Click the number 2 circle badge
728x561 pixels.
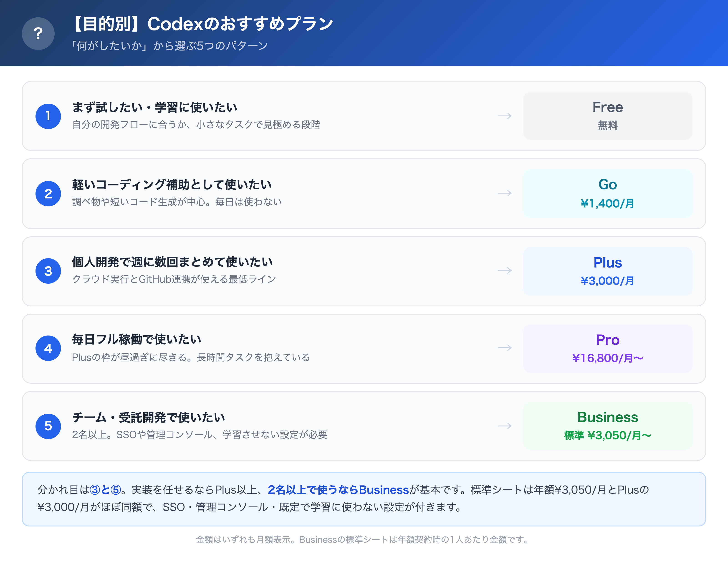(x=48, y=193)
